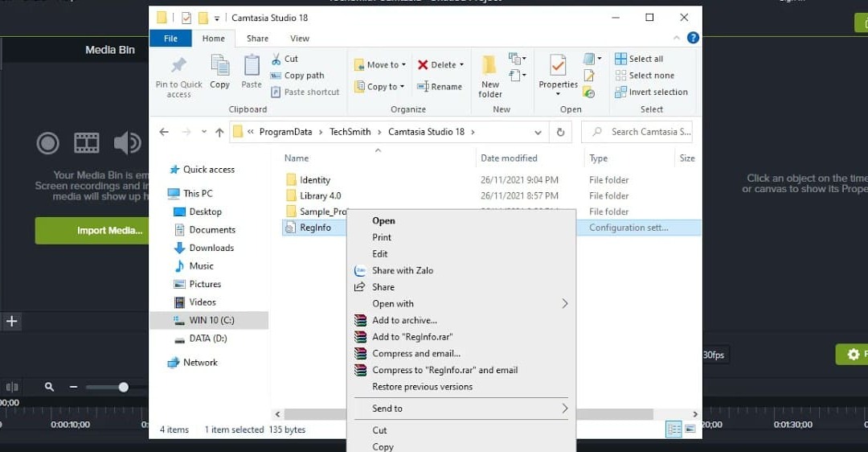The height and width of the screenshot is (452, 868).
Task: Switch to large icons view in status bar
Action: coord(690,429)
